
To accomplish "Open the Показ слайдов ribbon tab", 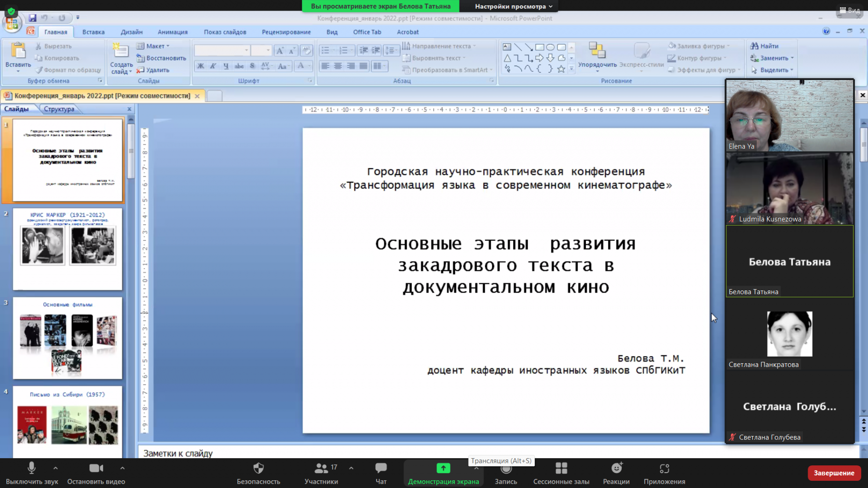I will [225, 32].
